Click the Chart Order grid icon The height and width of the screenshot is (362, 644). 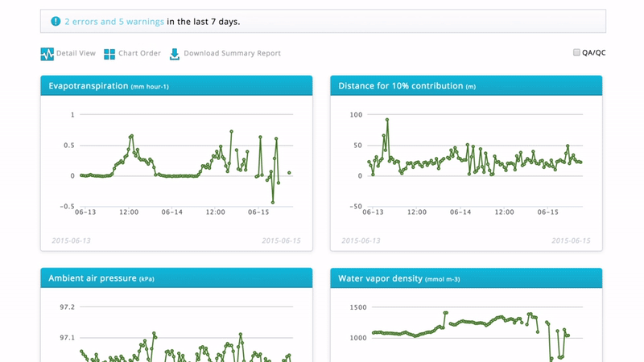(109, 54)
